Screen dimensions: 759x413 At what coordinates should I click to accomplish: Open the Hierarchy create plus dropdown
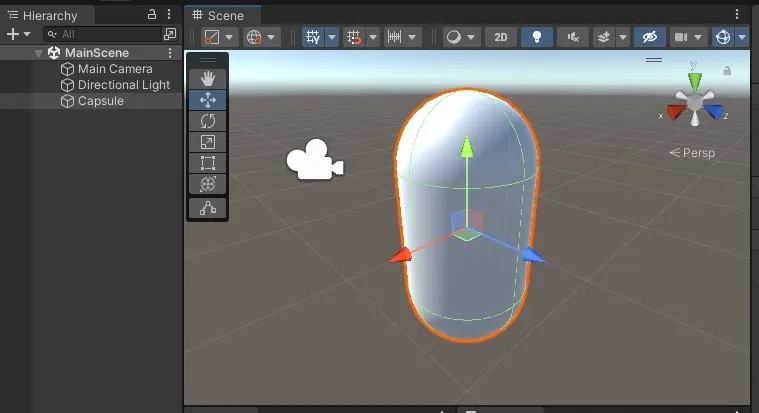pyautogui.click(x=18, y=34)
